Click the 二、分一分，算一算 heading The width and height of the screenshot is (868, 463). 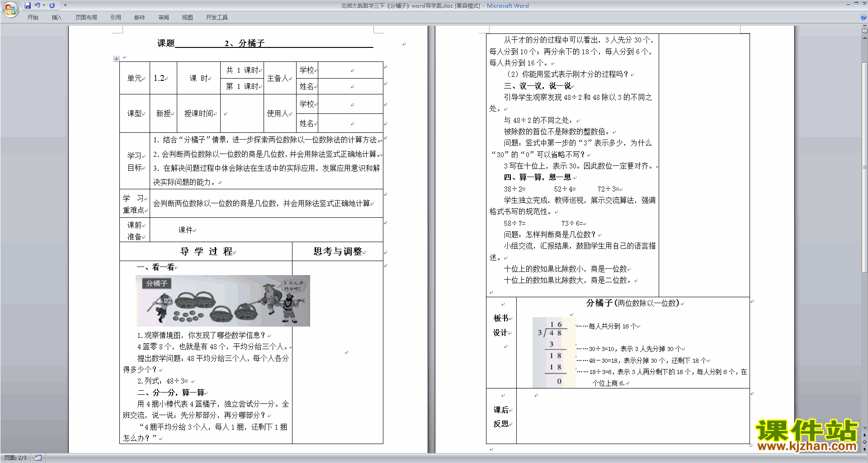pos(171,393)
